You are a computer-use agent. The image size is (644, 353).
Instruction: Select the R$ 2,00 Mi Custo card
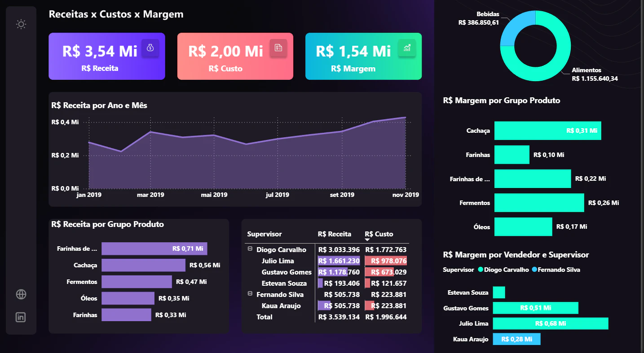pyautogui.click(x=235, y=56)
